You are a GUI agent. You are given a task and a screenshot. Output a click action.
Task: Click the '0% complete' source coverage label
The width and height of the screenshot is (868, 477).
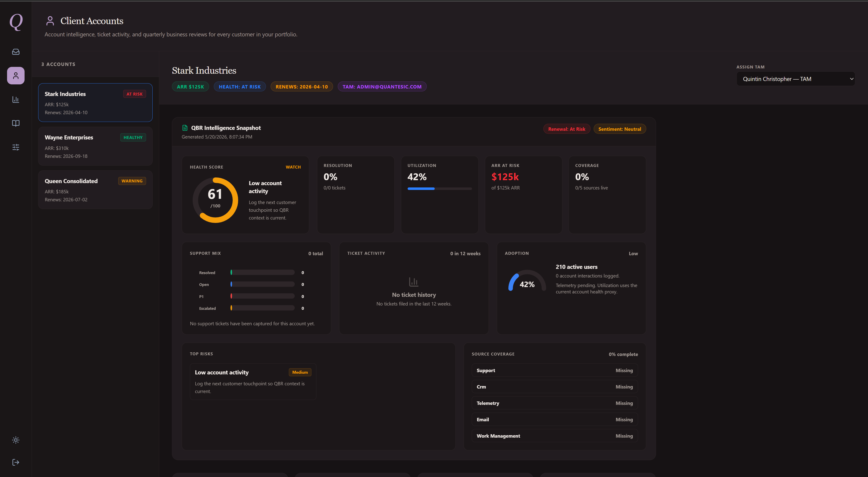623,354
